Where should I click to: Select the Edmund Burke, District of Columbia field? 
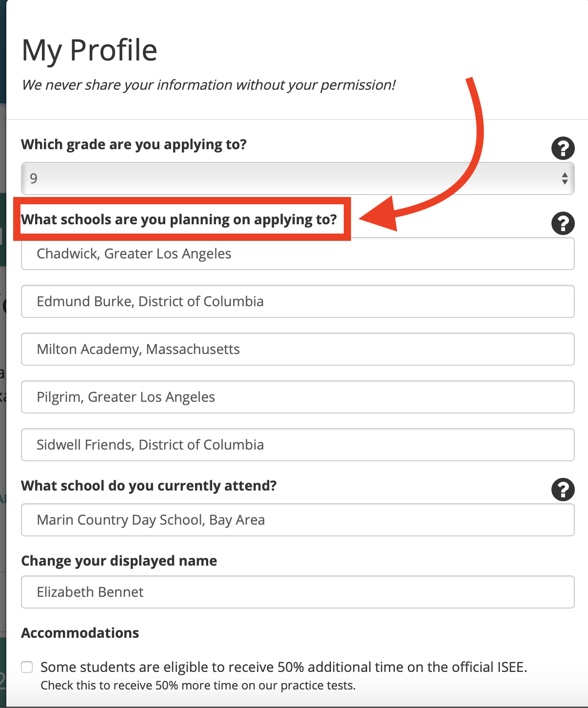(x=298, y=301)
